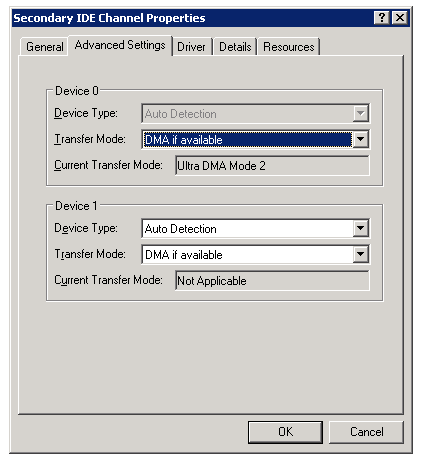Screen dimensions: 426x464
Task: Select the Advanced Settings tab
Action: (120, 45)
